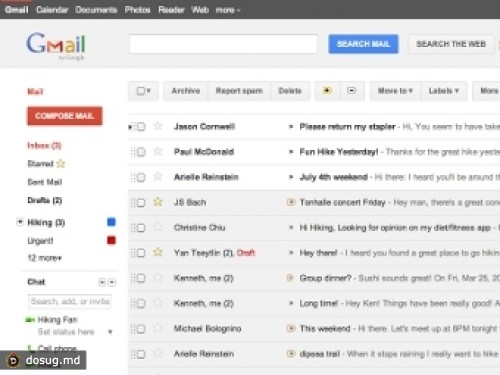Expand the Hiking label
This screenshot has width=500, height=375.
[x=20, y=222]
